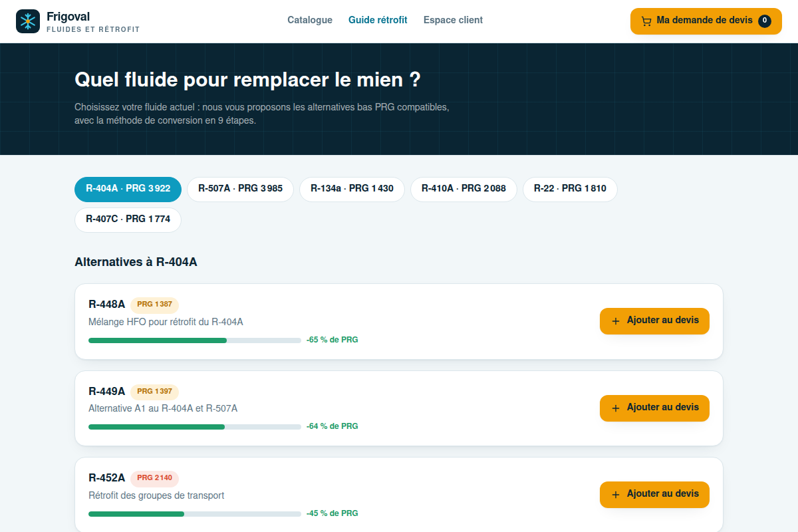Click the red PRG 2140 badge
Viewport: 798px width, 532px height.
(154, 478)
